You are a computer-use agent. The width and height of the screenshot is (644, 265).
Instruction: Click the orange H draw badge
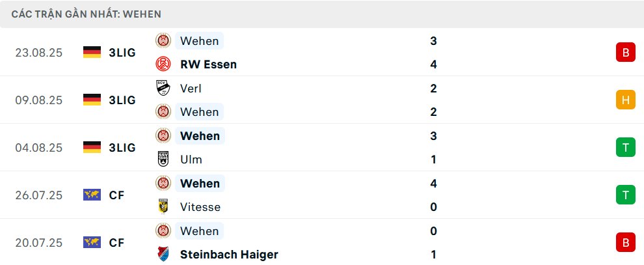click(x=625, y=100)
